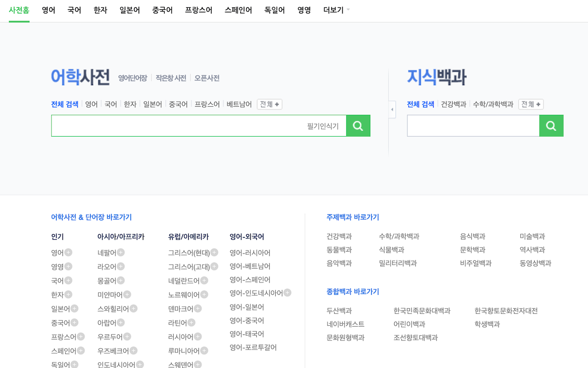Image resolution: width=588 pixels, height=368 pixels.
Task: Open the 영영 tab in top navigation
Action: (x=304, y=10)
